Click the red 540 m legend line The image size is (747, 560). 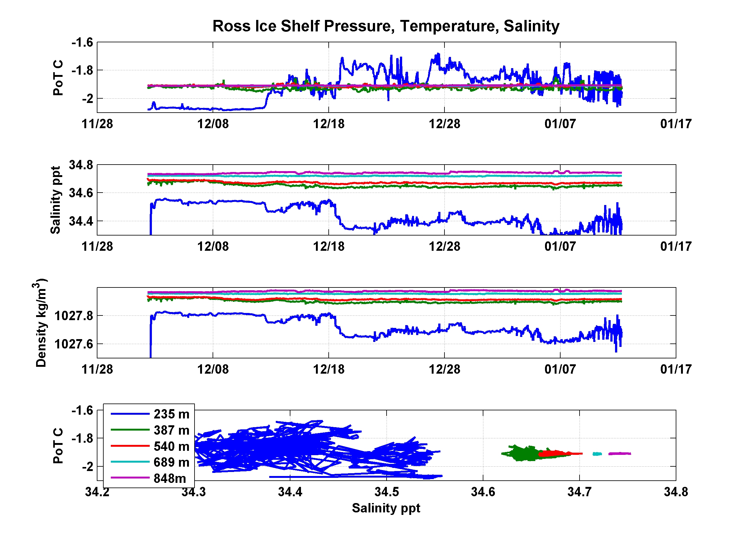tap(130, 446)
